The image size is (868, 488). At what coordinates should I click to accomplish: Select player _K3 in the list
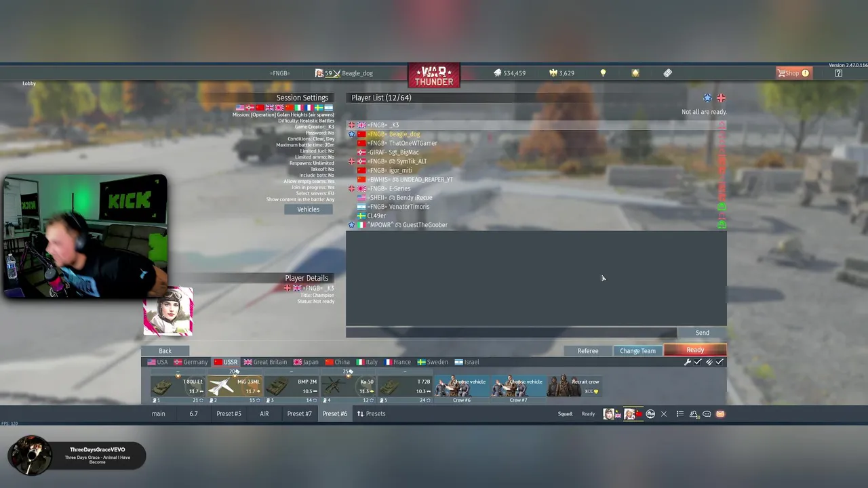536,125
